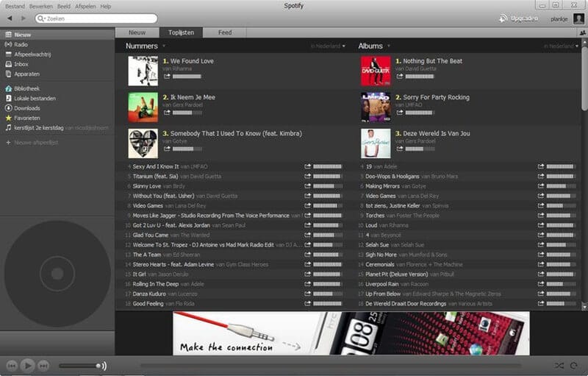Click the track progress bar
The image size is (588, 376).
coord(331,366)
